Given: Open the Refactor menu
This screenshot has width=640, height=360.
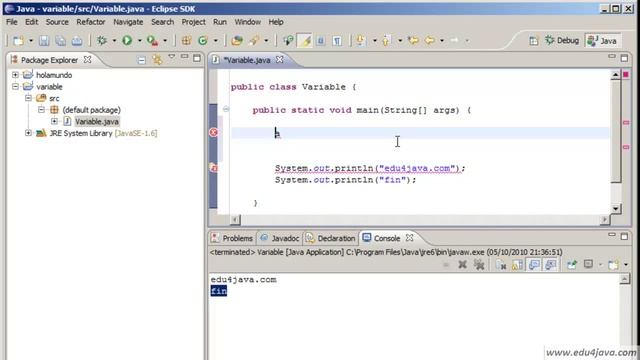Looking at the screenshot, I should 91,22.
